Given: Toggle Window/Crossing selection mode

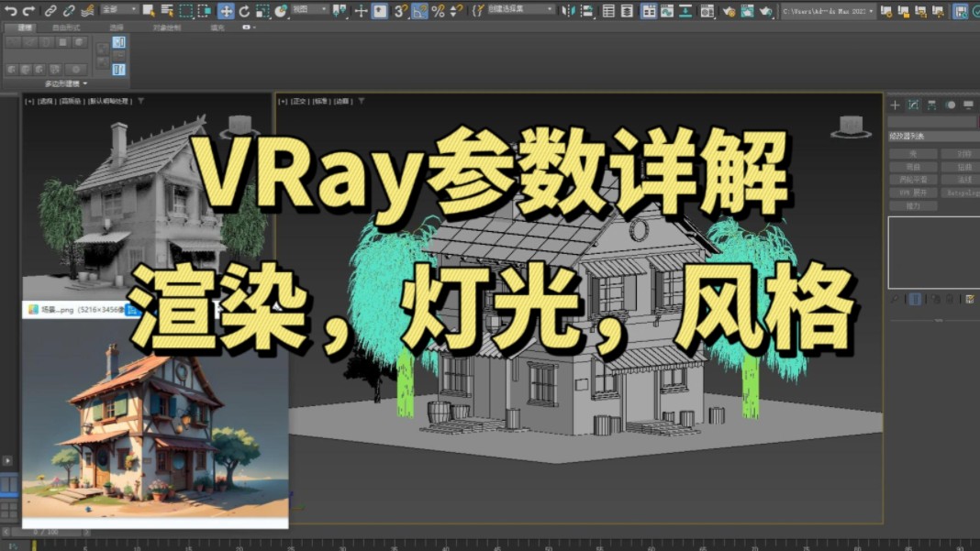Looking at the screenshot, I should pos(205,11).
